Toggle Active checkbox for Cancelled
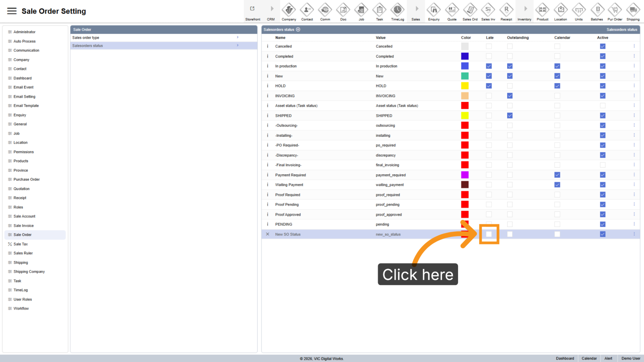This screenshot has width=644, height=362. tap(603, 46)
